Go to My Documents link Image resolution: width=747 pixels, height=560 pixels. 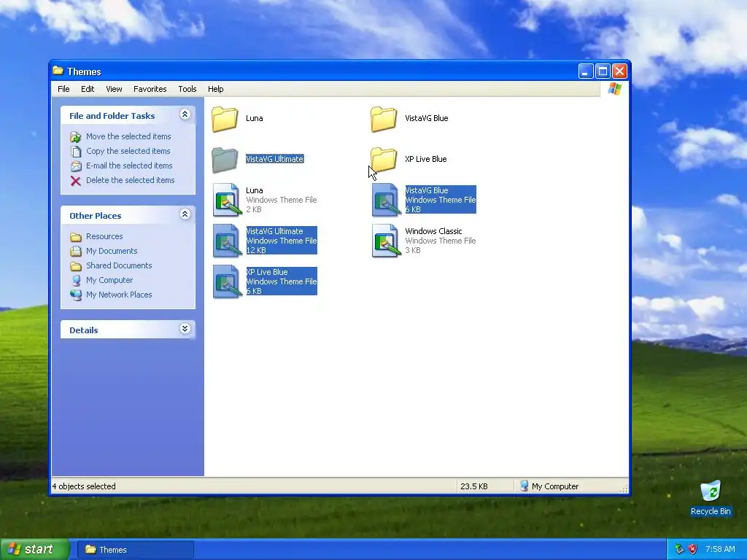pos(112,251)
